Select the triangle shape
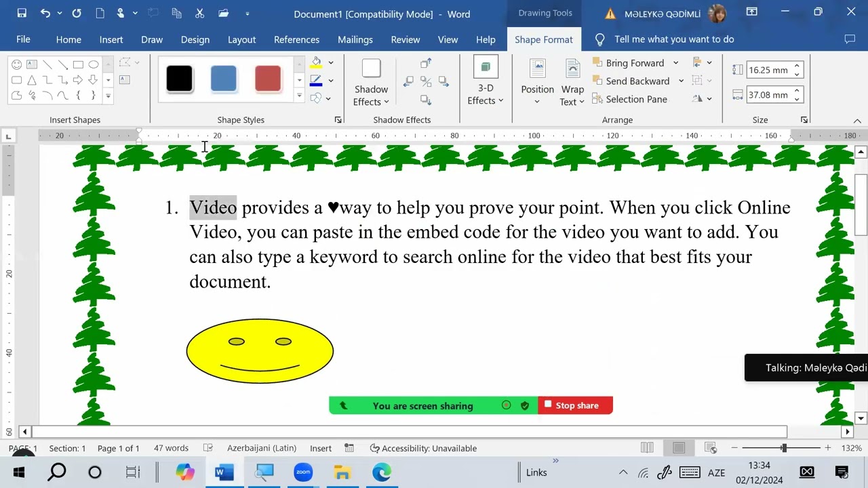The image size is (868, 488). coord(32,80)
